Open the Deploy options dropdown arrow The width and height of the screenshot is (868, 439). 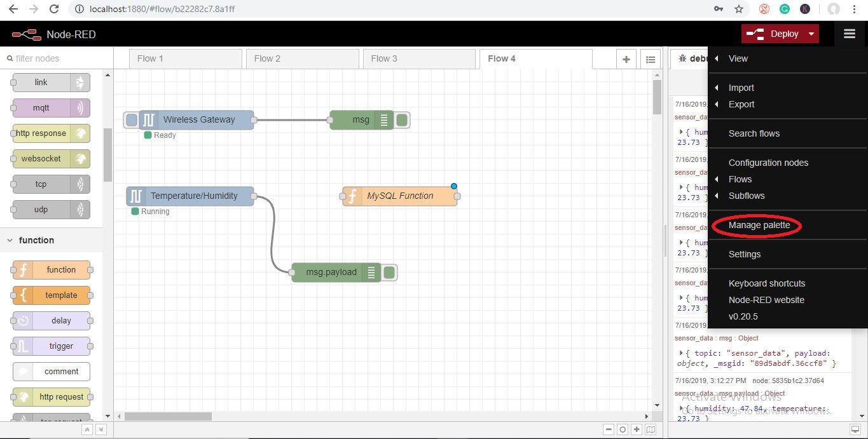coord(811,34)
